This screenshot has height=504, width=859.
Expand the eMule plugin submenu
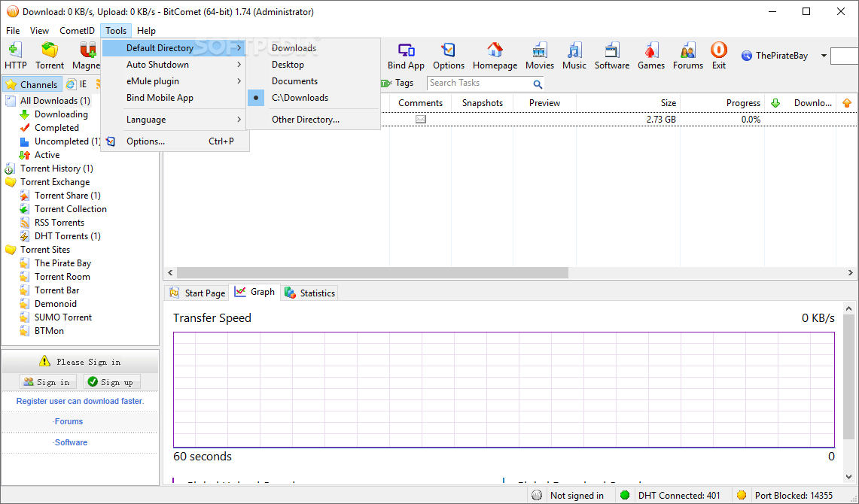point(173,81)
